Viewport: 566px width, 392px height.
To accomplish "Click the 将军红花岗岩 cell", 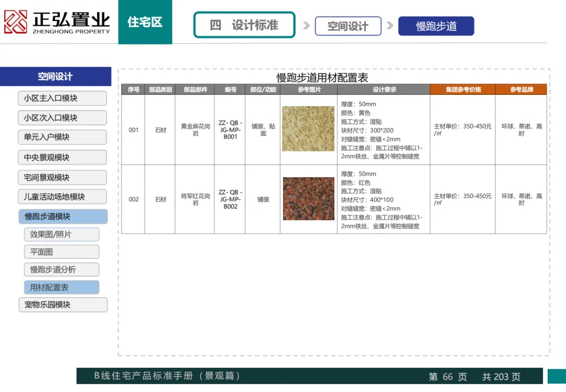I will pos(195,199).
